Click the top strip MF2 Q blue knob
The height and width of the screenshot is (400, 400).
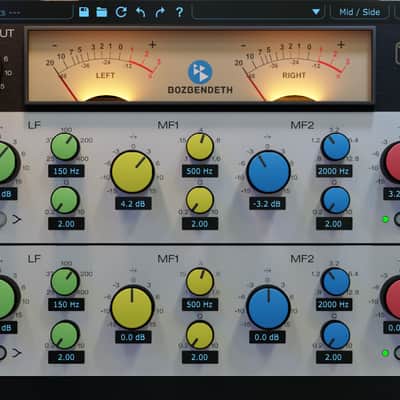pyautogui.click(x=336, y=200)
